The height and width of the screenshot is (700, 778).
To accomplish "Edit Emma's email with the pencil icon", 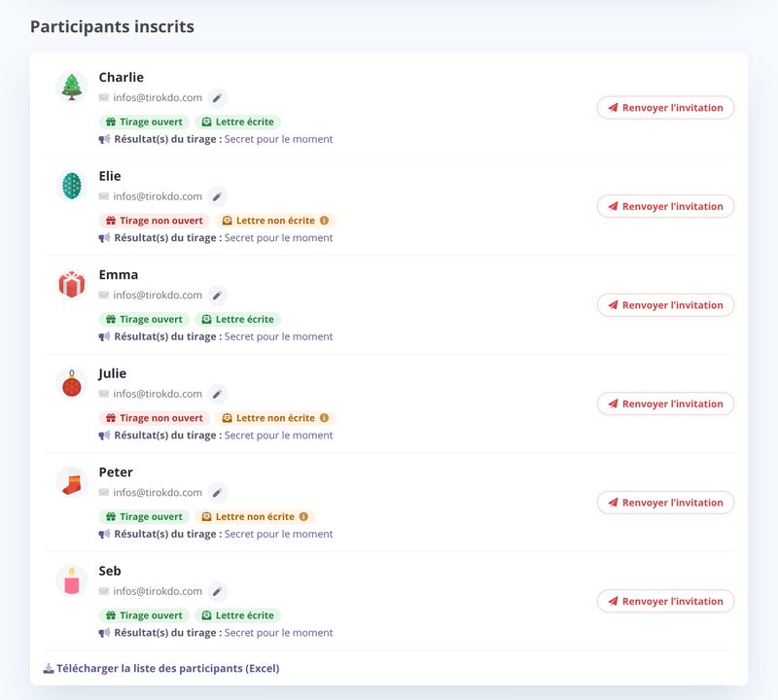I will click(217, 296).
